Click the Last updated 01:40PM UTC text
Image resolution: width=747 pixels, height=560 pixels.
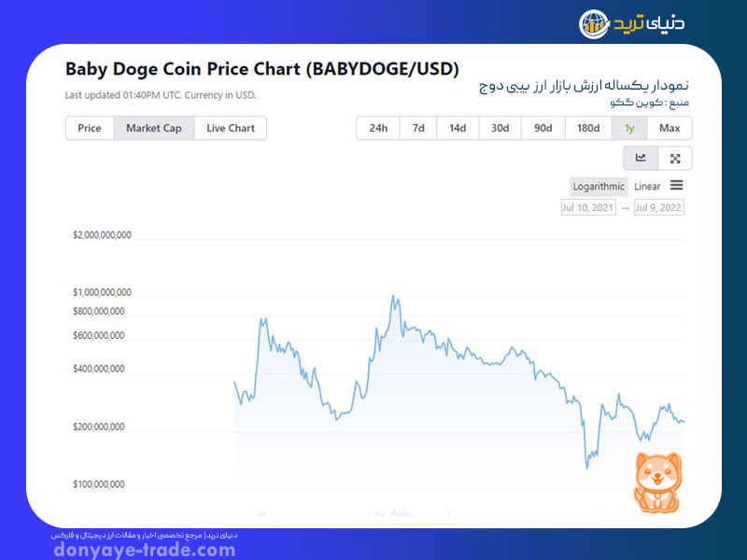click(x=161, y=95)
